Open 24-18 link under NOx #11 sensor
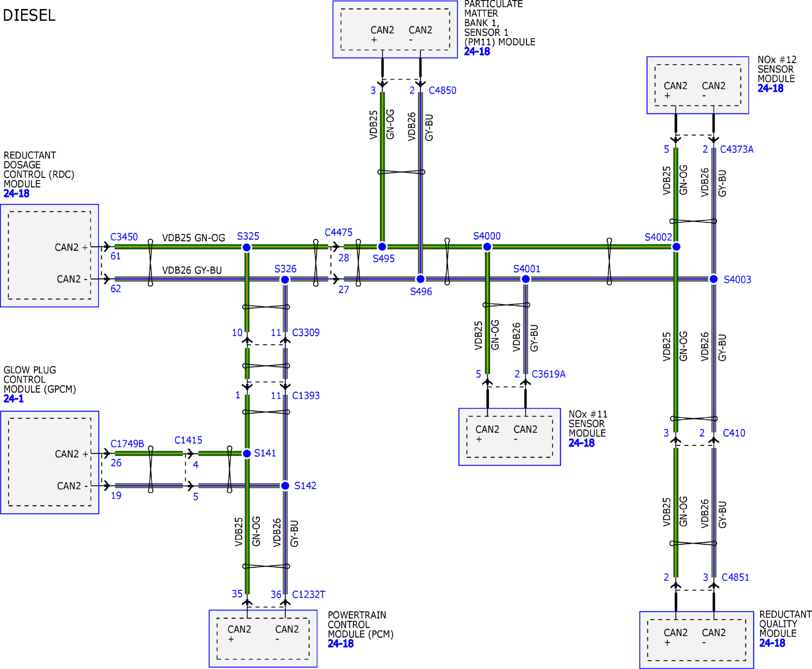This screenshot has width=812, height=669. pos(581,443)
